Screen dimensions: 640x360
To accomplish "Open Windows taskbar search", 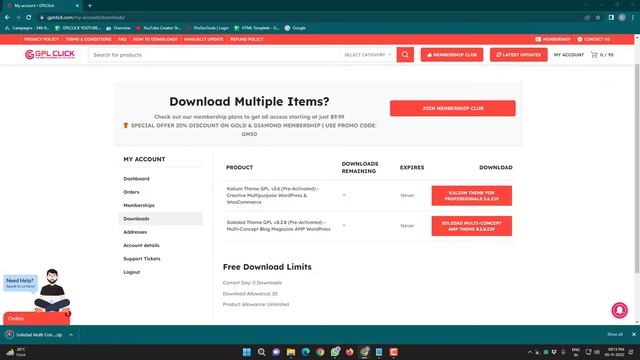I will click(261, 352).
